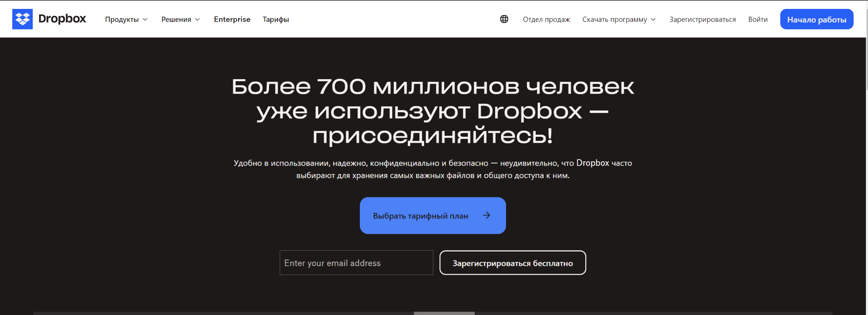Go to the Тарифы page
The height and width of the screenshot is (315, 868).
click(x=275, y=19)
